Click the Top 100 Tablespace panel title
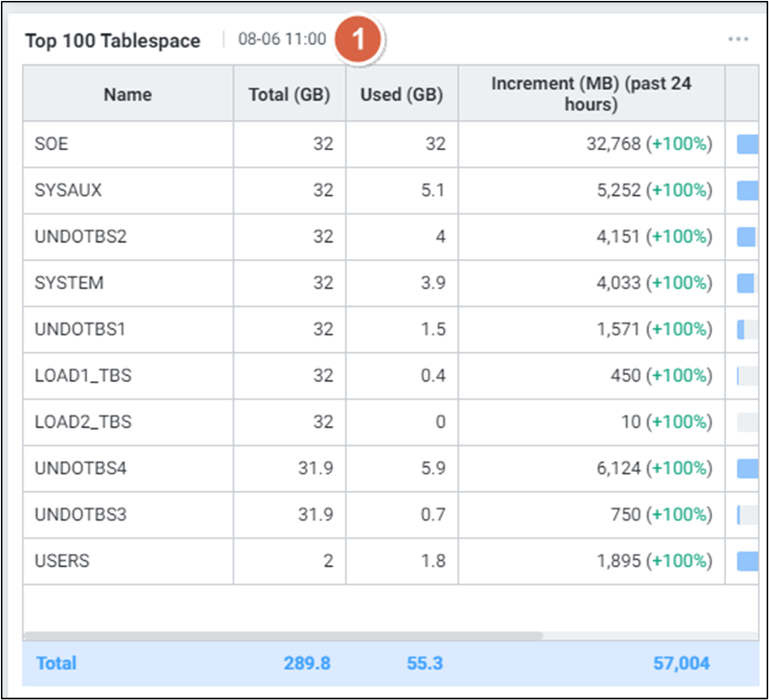The image size is (769, 700). pos(112,41)
